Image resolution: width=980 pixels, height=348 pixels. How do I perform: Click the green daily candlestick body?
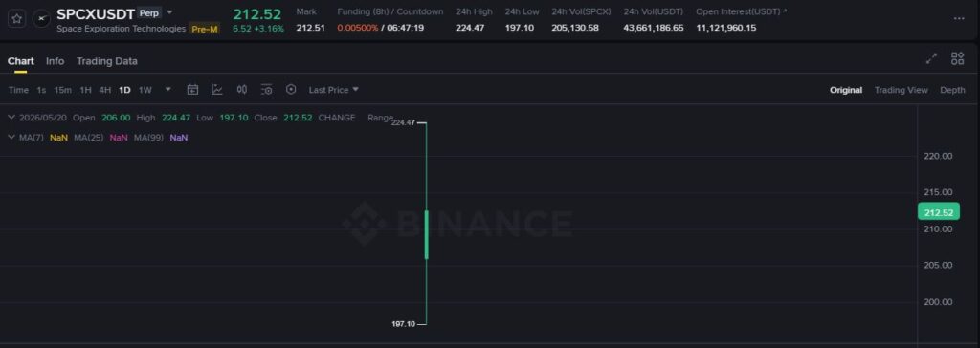click(426, 234)
